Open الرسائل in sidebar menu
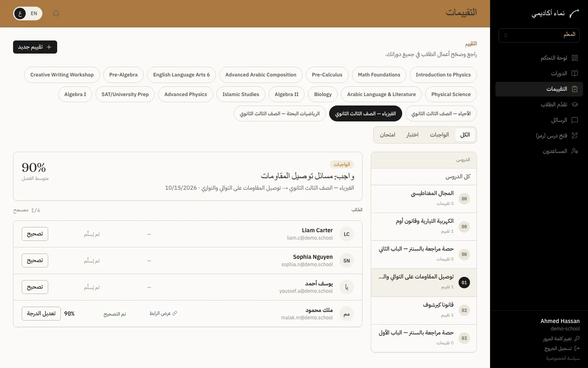Screen dimensions: 588x368 pyautogui.click(x=539, y=120)
